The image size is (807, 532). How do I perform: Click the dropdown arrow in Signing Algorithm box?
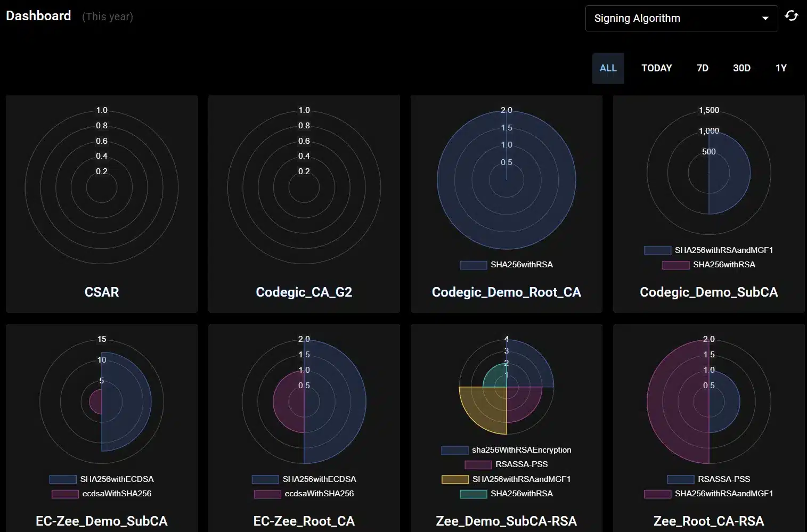click(x=765, y=18)
